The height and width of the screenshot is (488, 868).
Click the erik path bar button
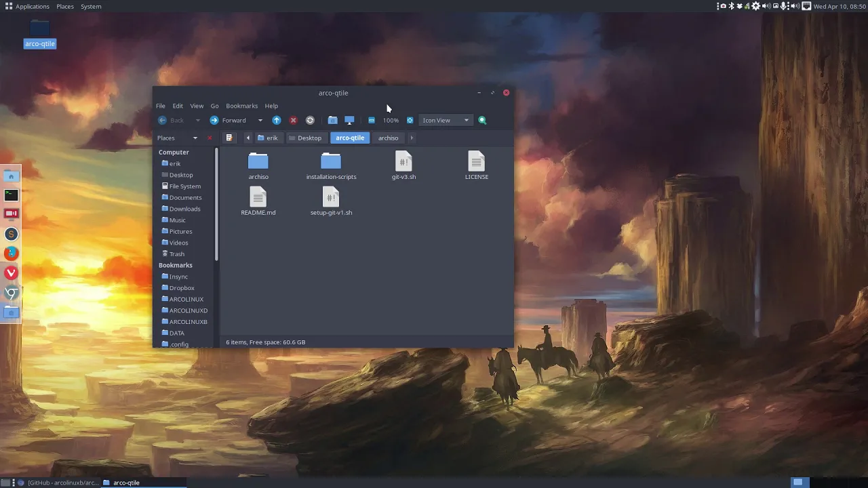pos(268,138)
